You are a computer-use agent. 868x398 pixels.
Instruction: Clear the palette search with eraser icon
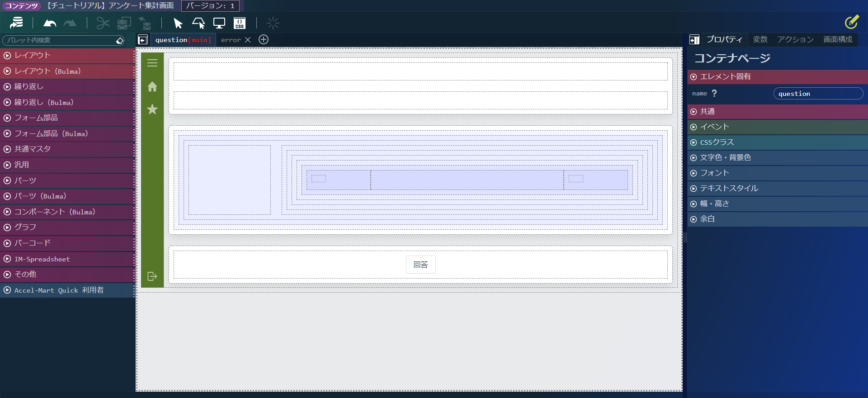coord(120,40)
